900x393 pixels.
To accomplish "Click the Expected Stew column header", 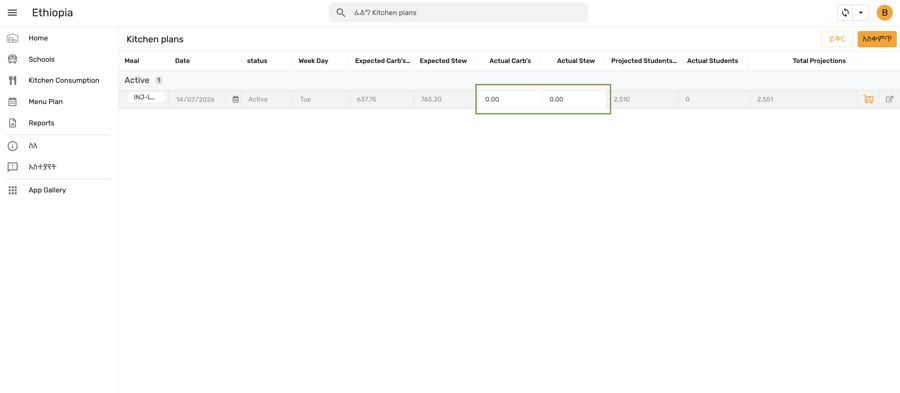I will pyautogui.click(x=443, y=61).
